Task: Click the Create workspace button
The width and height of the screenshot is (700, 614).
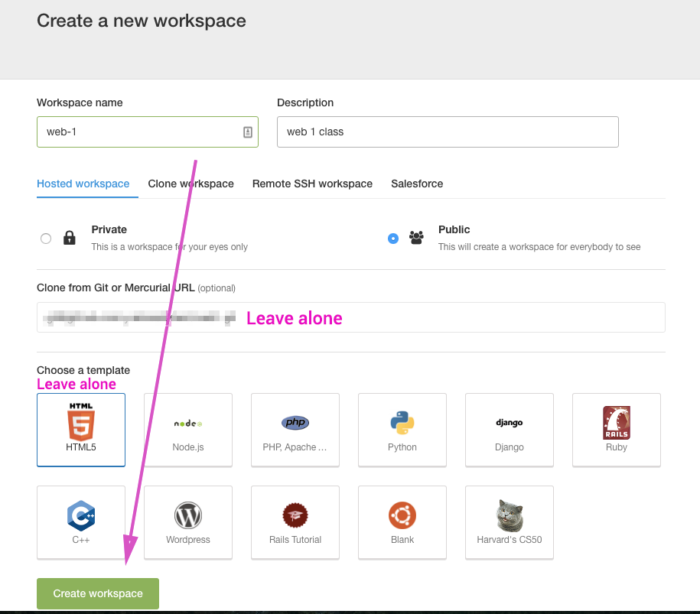Action: pyautogui.click(x=98, y=593)
